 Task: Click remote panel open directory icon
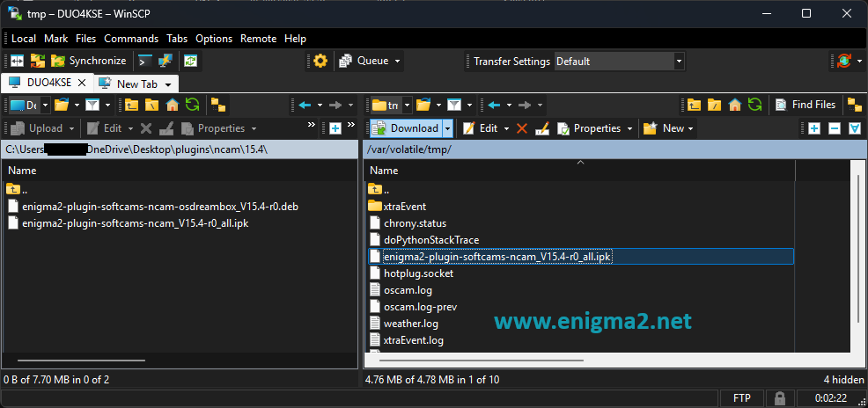point(423,105)
